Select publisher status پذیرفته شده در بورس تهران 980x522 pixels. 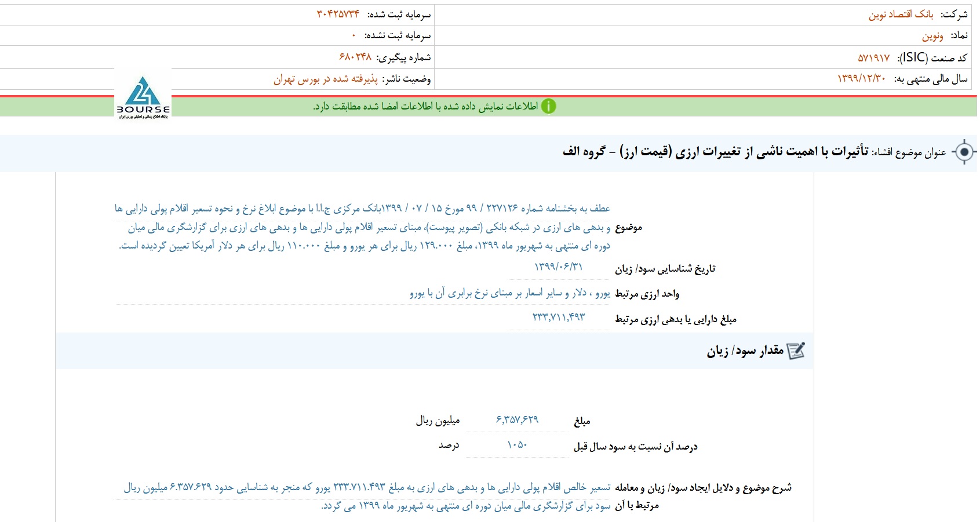[326, 79]
